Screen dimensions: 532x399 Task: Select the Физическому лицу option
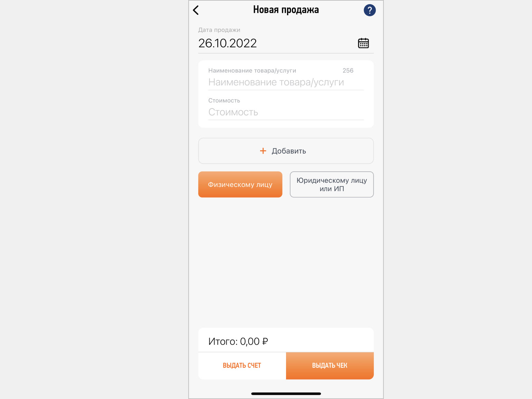[240, 184]
